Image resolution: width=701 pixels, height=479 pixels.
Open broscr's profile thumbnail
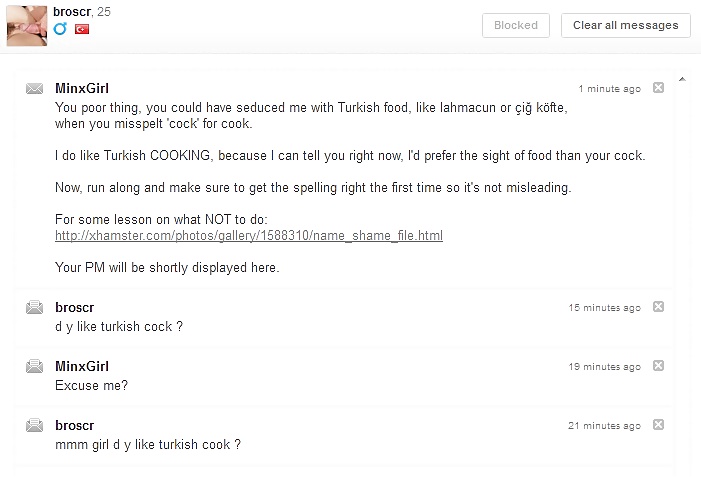click(27, 25)
